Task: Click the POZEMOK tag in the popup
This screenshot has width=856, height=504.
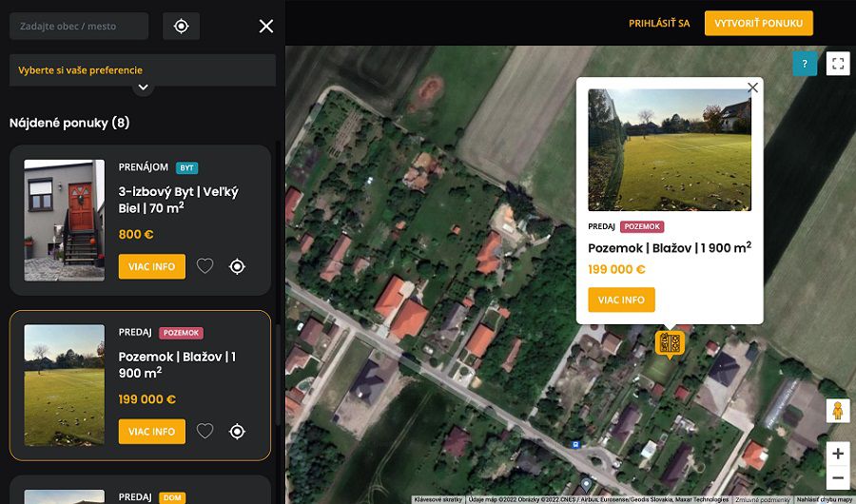Action: tap(642, 226)
